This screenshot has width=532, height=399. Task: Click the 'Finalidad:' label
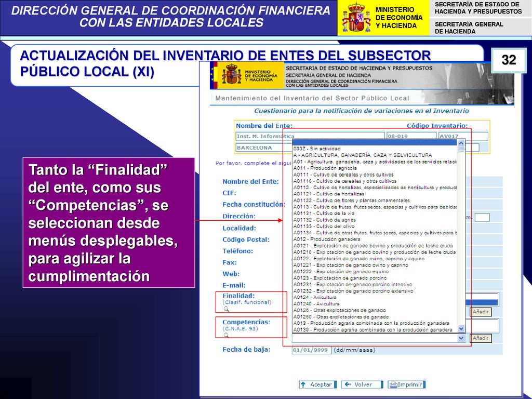pyautogui.click(x=238, y=296)
